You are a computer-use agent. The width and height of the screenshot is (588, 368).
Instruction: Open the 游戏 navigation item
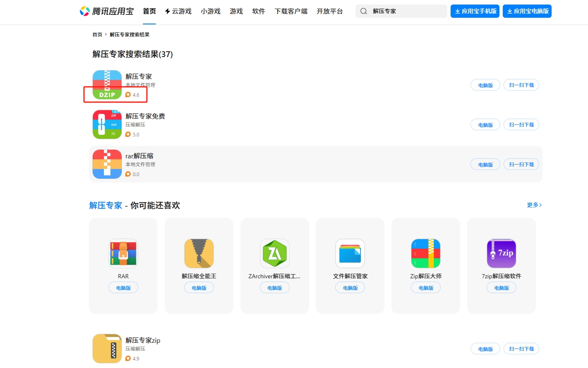pyautogui.click(x=236, y=11)
